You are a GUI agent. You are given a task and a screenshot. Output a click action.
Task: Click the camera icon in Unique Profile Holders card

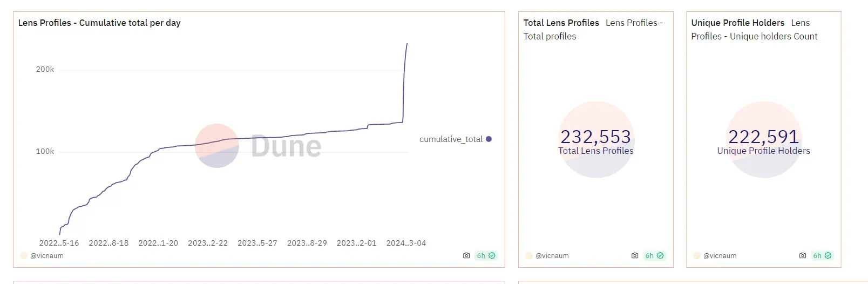tap(803, 256)
